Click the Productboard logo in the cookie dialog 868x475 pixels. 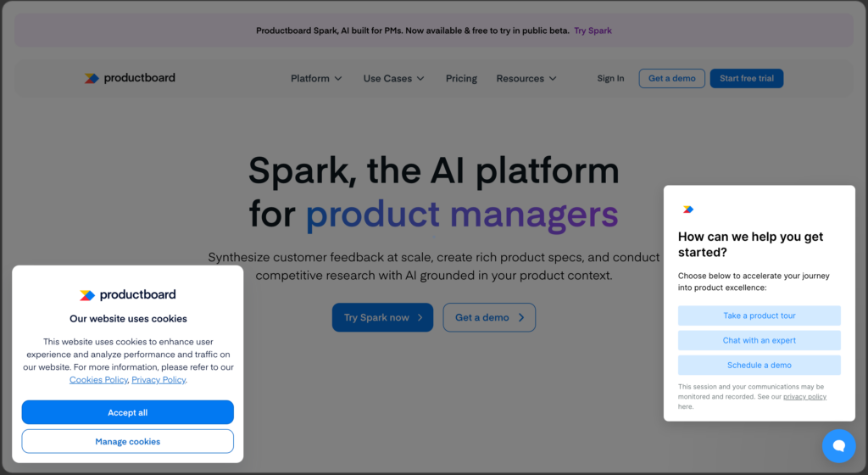tap(127, 295)
